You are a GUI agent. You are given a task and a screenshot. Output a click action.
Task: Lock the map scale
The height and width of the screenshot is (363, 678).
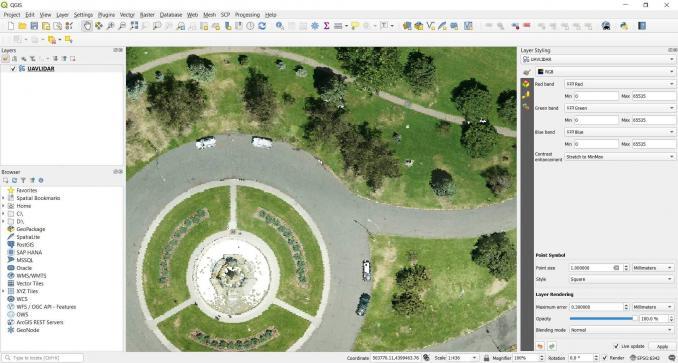coord(486,358)
